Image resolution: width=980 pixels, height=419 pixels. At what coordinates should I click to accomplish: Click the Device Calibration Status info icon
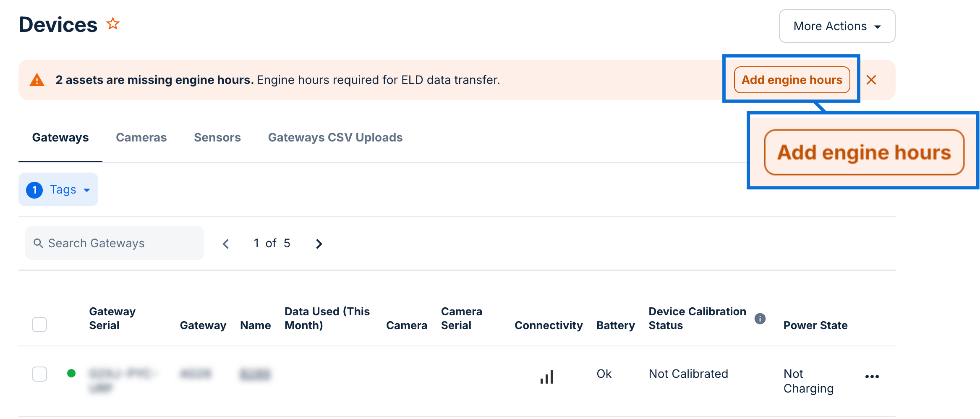click(760, 319)
